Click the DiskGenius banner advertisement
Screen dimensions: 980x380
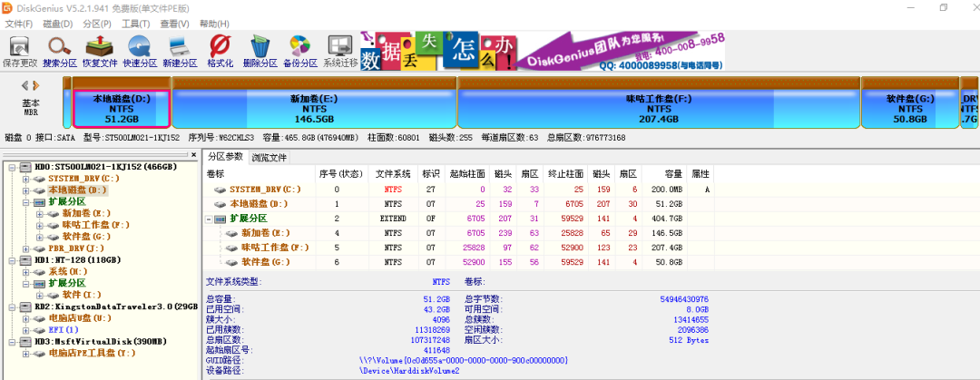point(542,50)
